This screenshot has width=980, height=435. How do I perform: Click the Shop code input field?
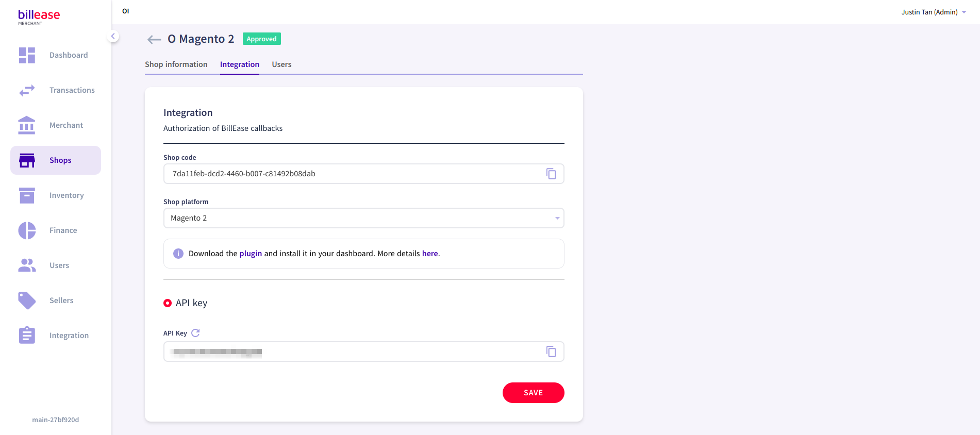[x=364, y=174]
